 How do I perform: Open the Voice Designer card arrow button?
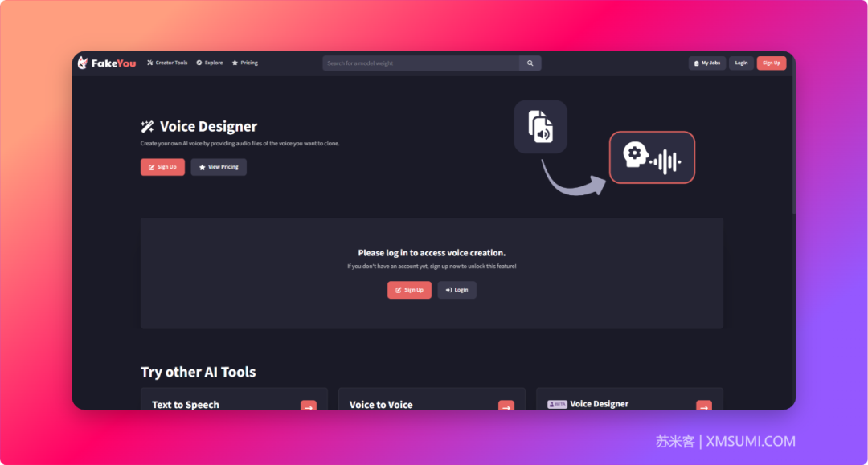[x=703, y=406]
